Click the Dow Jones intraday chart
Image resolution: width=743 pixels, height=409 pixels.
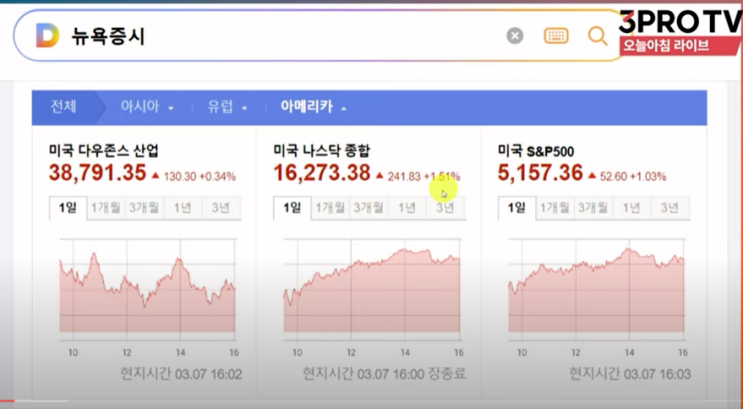click(147, 289)
